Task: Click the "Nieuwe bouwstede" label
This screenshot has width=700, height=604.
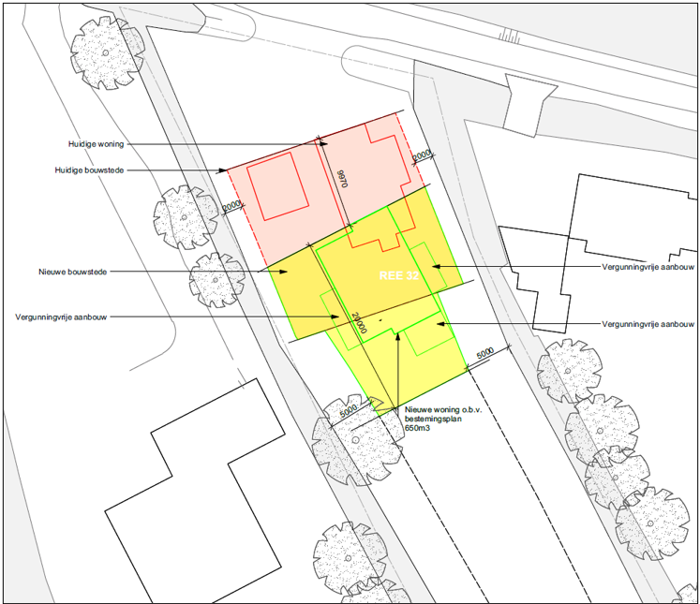Action: pyautogui.click(x=73, y=272)
